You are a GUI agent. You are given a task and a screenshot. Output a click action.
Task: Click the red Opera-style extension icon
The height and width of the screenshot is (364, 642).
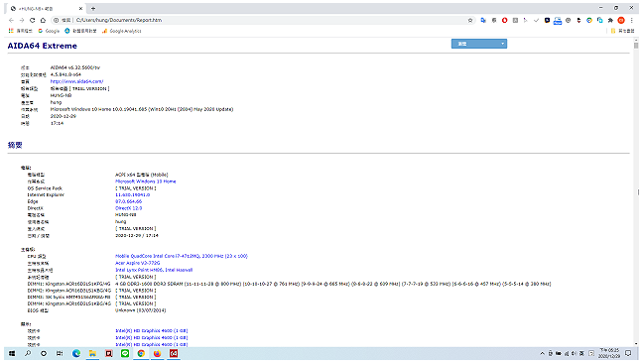point(504,20)
